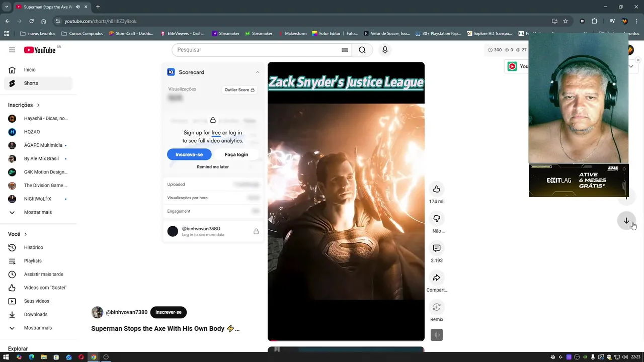Open Chrome apps grid icon
Viewport: 644px width, 362px height.
click(x=7, y=34)
